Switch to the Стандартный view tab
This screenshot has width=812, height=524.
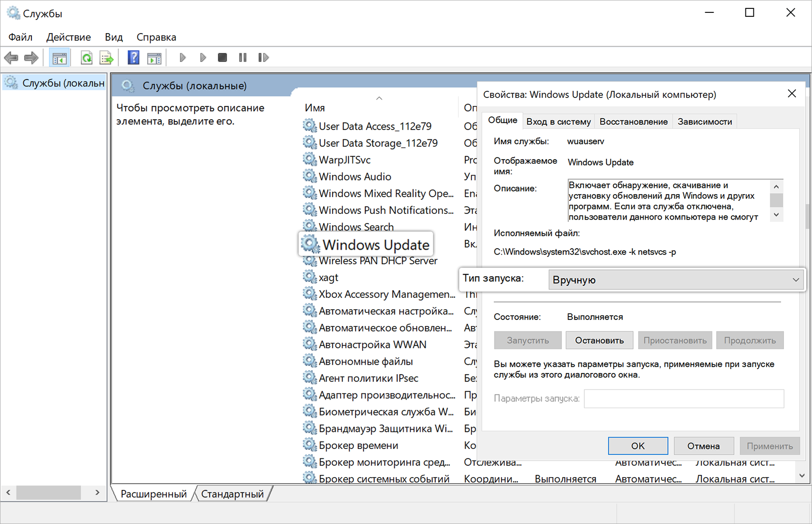233,494
